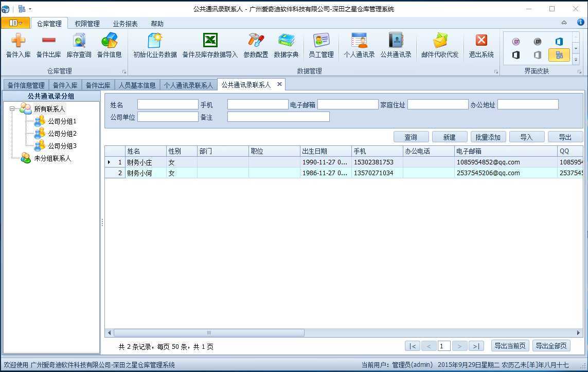Click the info help icon
Viewport: 588px width, 372px height.
[580, 23]
